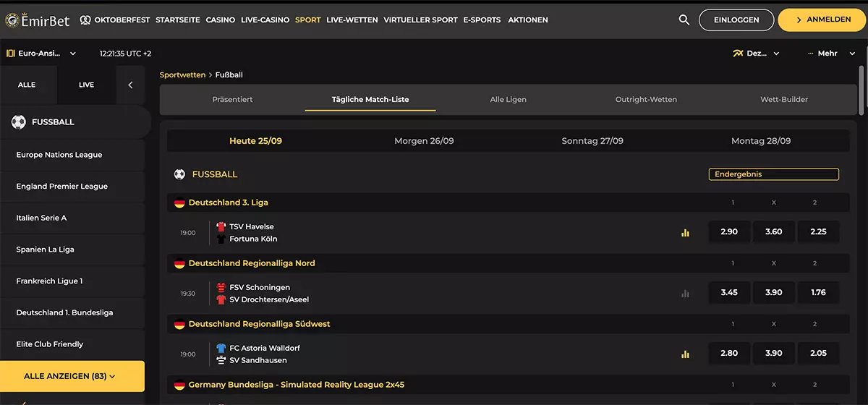Open the Aktionen promotions menu
This screenshot has height=405, width=868.
pos(528,20)
